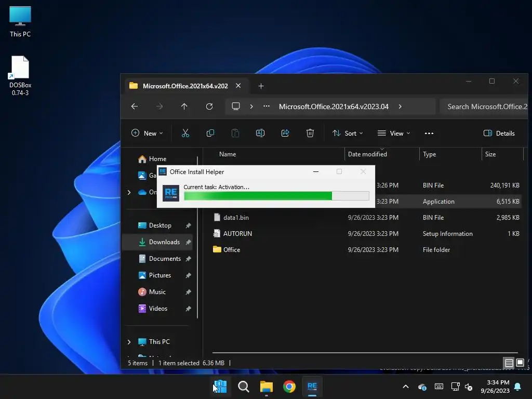Open the View dropdown menu

394,134
